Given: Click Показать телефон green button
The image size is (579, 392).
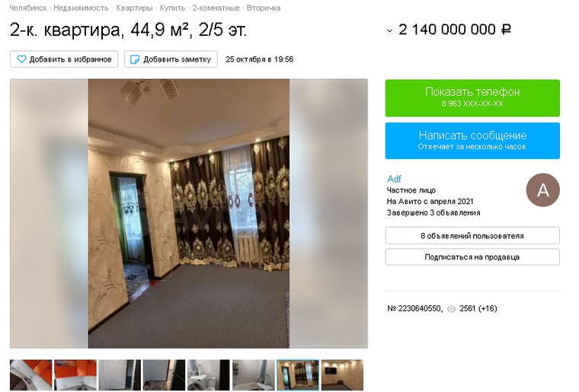Looking at the screenshot, I should click(x=472, y=97).
